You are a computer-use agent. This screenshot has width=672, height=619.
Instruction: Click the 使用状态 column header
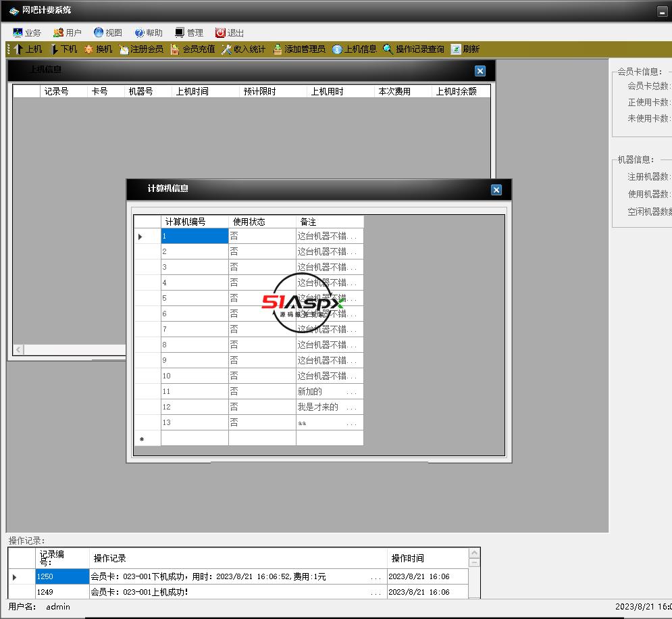pyautogui.click(x=262, y=222)
